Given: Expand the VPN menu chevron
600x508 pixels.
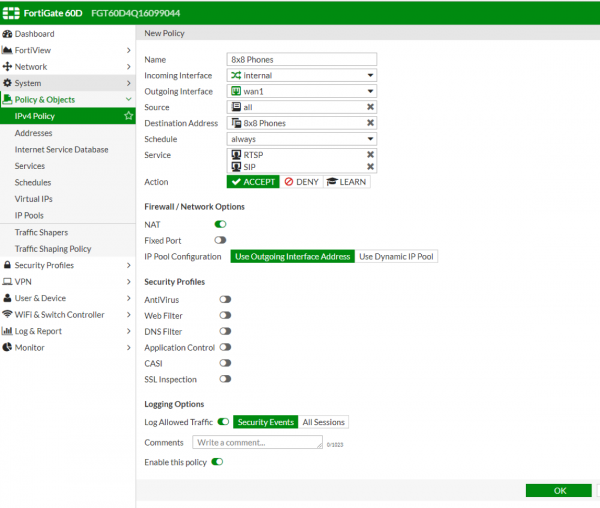Looking at the screenshot, I should coord(129,282).
